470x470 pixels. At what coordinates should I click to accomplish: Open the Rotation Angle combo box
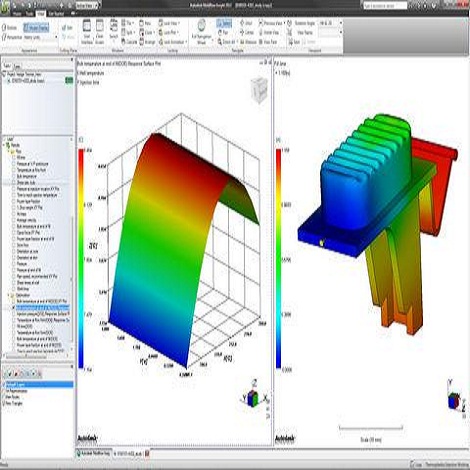click(331, 23)
